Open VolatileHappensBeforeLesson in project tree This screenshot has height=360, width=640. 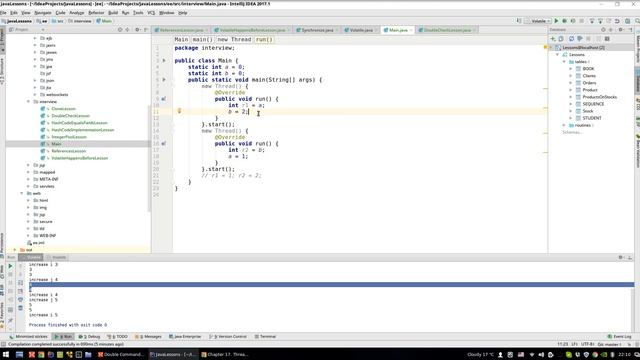pos(79,158)
